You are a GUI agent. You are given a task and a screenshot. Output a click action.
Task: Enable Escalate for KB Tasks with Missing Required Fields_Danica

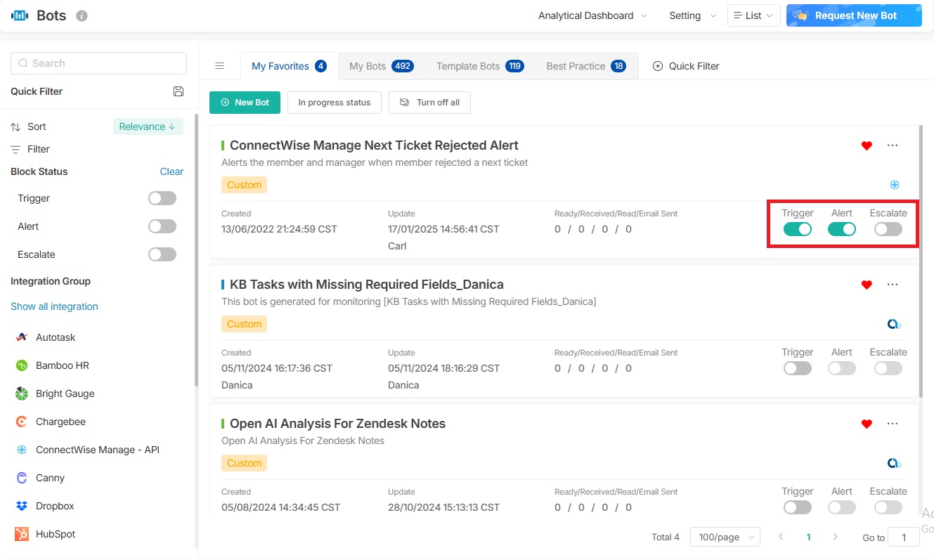(x=888, y=368)
